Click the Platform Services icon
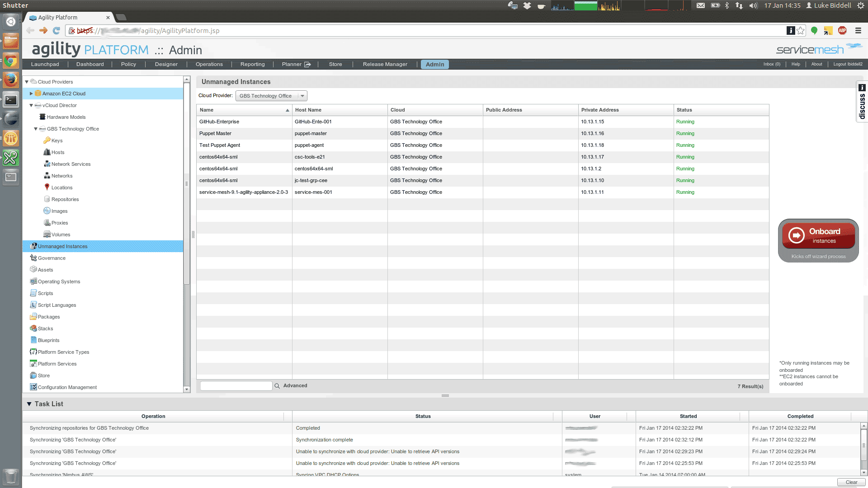The height and width of the screenshot is (488, 868). click(33, 364)
